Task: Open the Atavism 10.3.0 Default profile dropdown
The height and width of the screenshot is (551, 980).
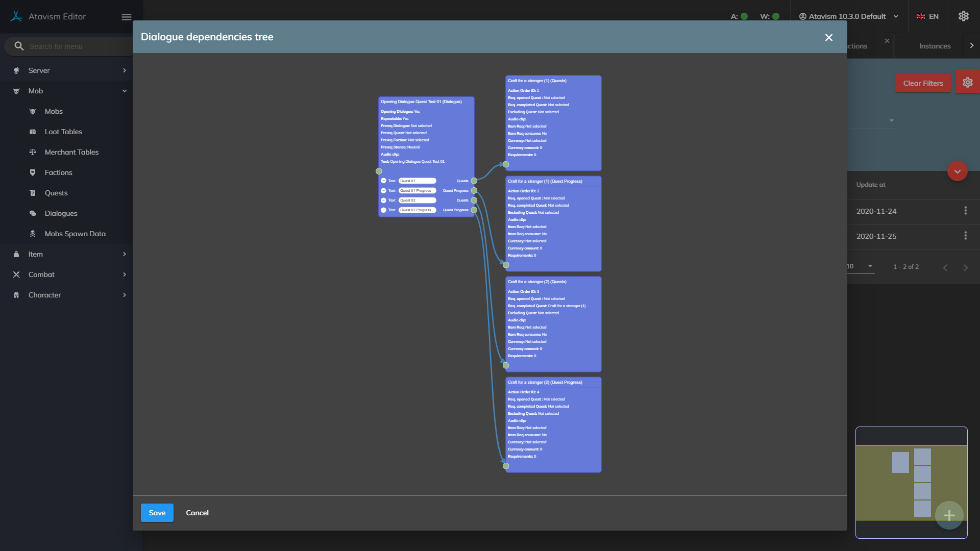Action: coord(848,16)
